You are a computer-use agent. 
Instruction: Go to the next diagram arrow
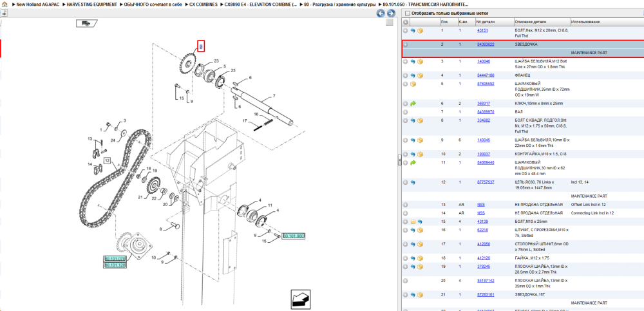tap(391, 14)
